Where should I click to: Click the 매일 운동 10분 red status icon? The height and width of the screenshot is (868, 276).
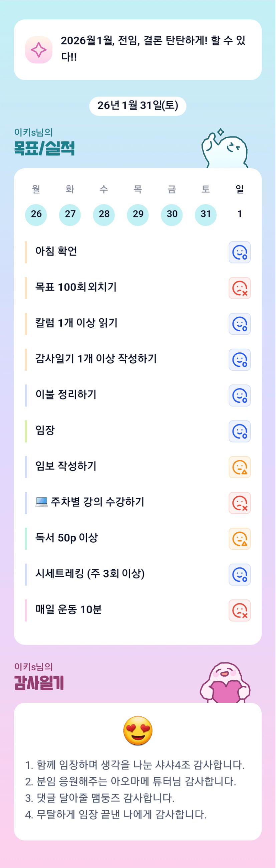(x=239, y=610)
